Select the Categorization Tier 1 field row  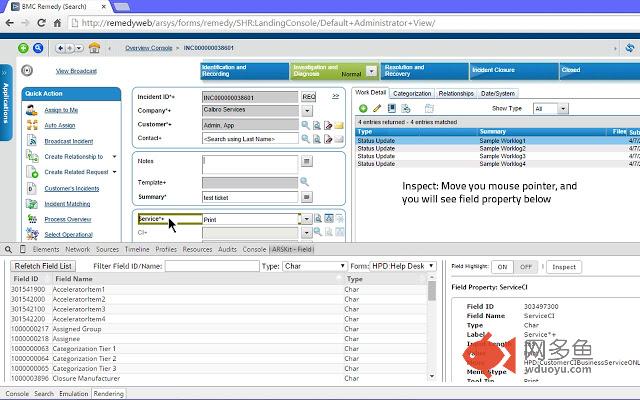(218, 349)
